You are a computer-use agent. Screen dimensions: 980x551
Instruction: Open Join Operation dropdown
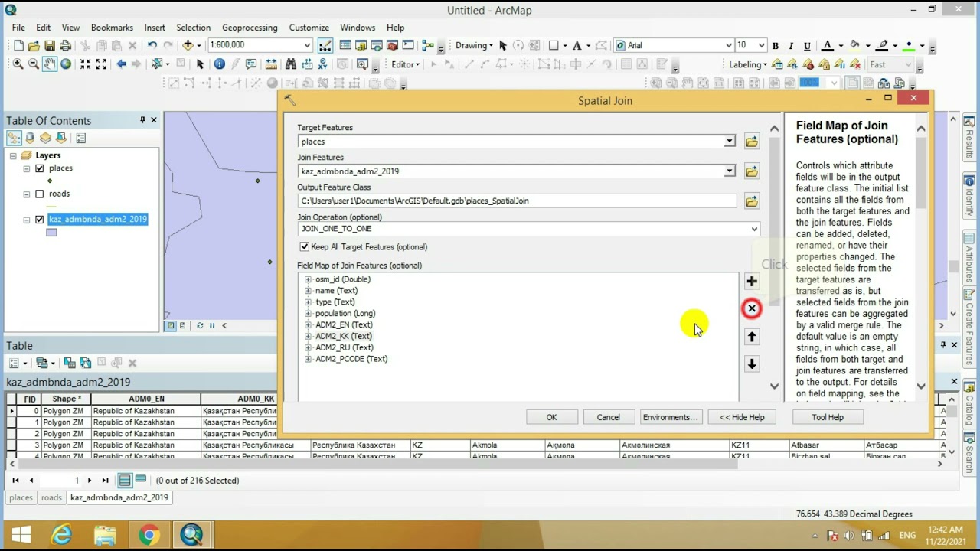(754, 229)
